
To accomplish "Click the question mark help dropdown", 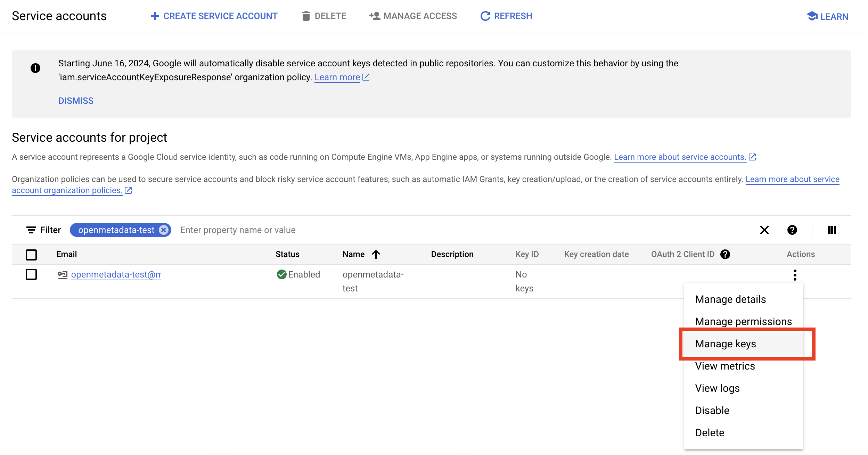I will tap(792, 230).
